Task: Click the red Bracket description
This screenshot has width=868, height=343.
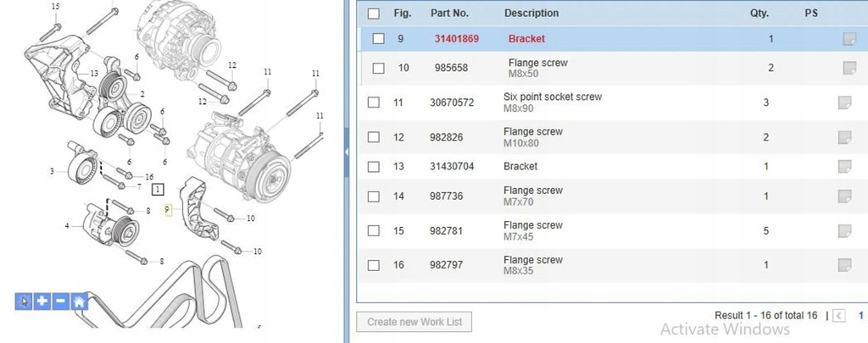Action: point(526,39)
